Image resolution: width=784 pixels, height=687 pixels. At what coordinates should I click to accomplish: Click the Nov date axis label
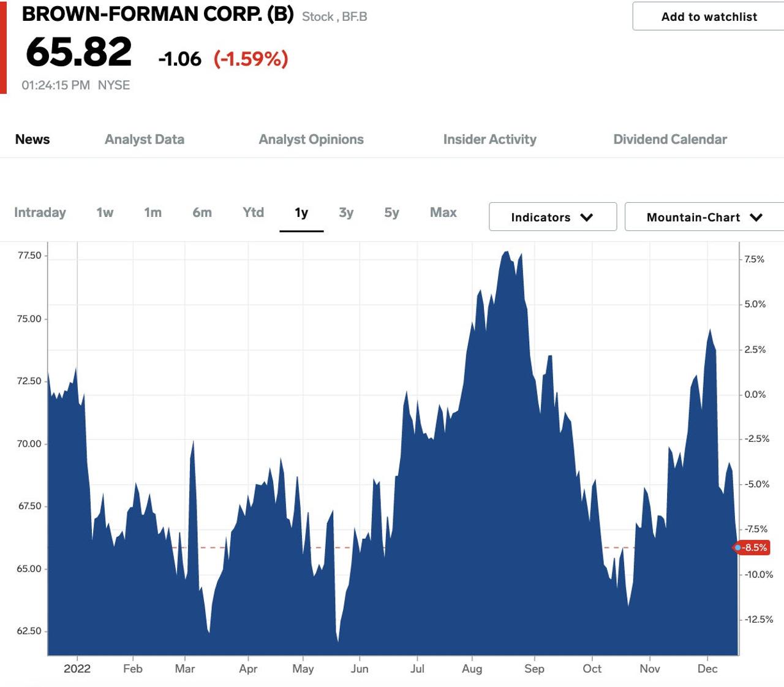coord(650,669)
